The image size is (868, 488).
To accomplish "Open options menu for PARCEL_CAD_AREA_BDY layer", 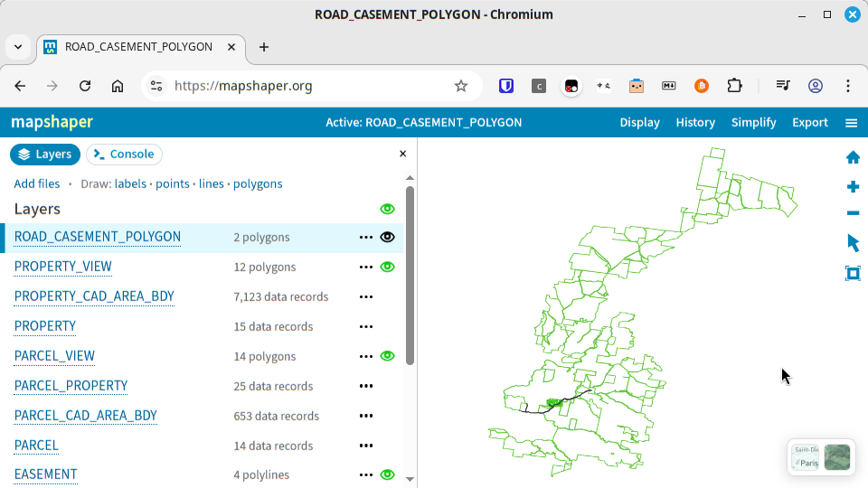I will [x=366, y=416].
